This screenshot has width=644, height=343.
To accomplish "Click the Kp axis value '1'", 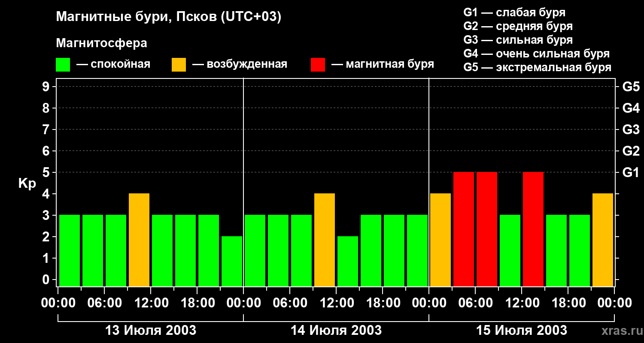I will coord(47,258).
